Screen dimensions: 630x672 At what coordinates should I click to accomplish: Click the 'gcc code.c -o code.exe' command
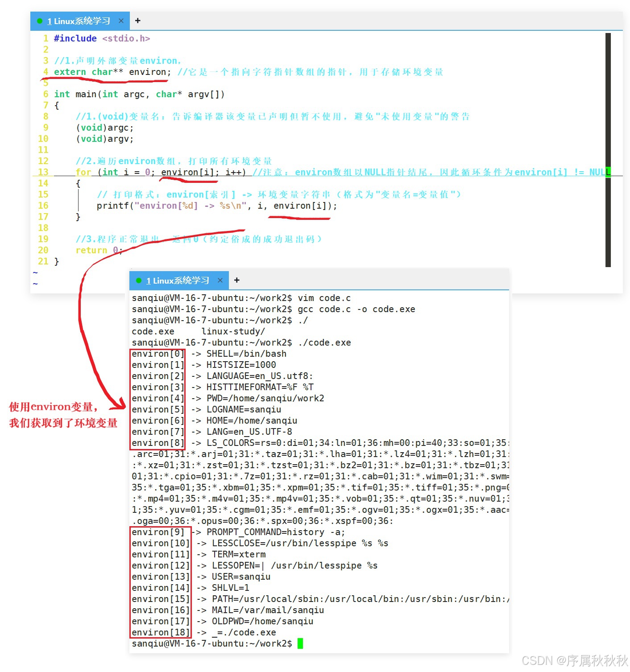click(274, 309)
